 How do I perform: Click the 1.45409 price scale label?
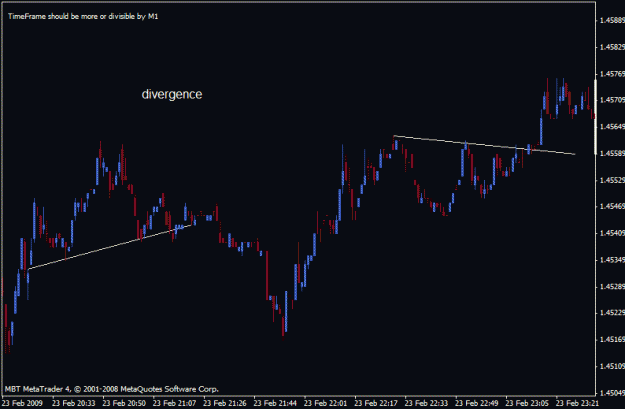tap(612, 233)
